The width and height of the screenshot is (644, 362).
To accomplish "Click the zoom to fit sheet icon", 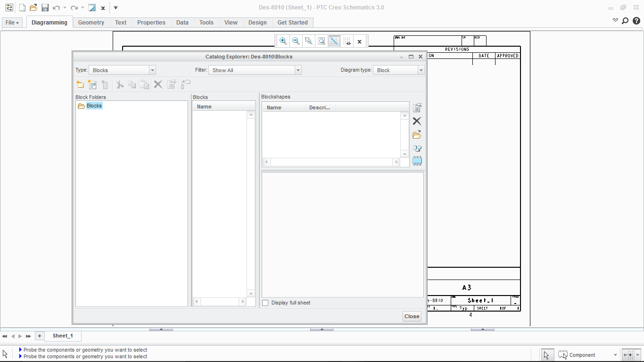I will point(321,41).
